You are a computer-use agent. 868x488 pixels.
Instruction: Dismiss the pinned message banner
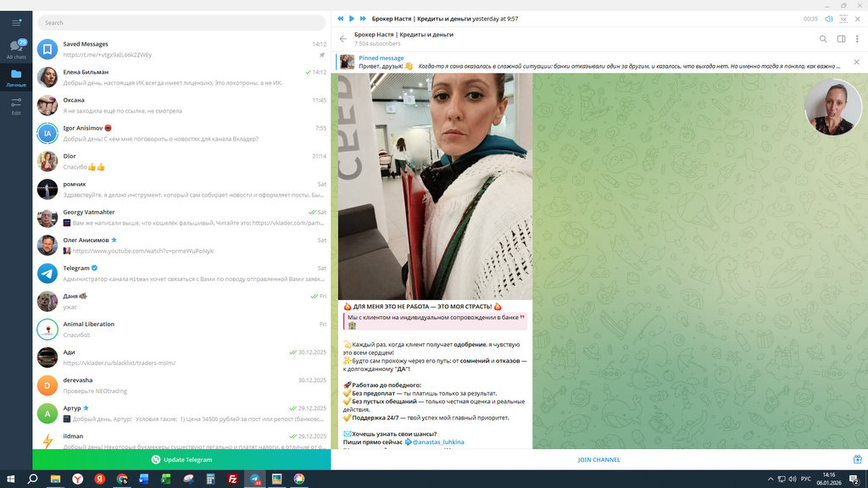coord(858,62)
